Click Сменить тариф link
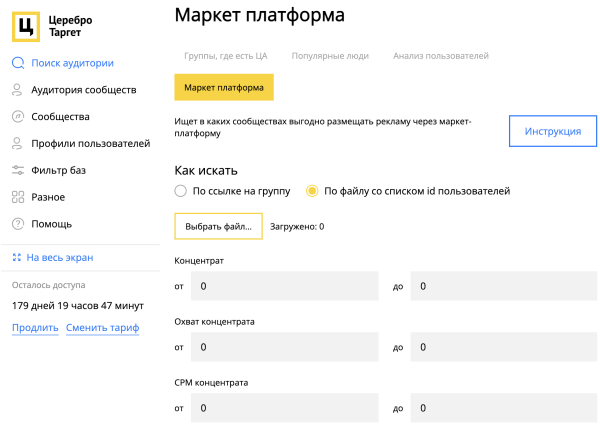This screenshot has height=431, width=600. point(103,328)
